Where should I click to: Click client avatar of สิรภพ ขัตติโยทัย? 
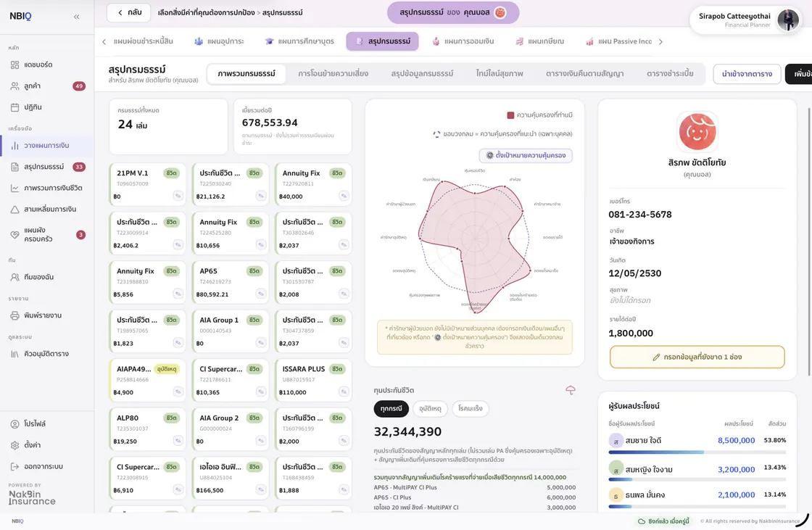click(x=697, y=131)
